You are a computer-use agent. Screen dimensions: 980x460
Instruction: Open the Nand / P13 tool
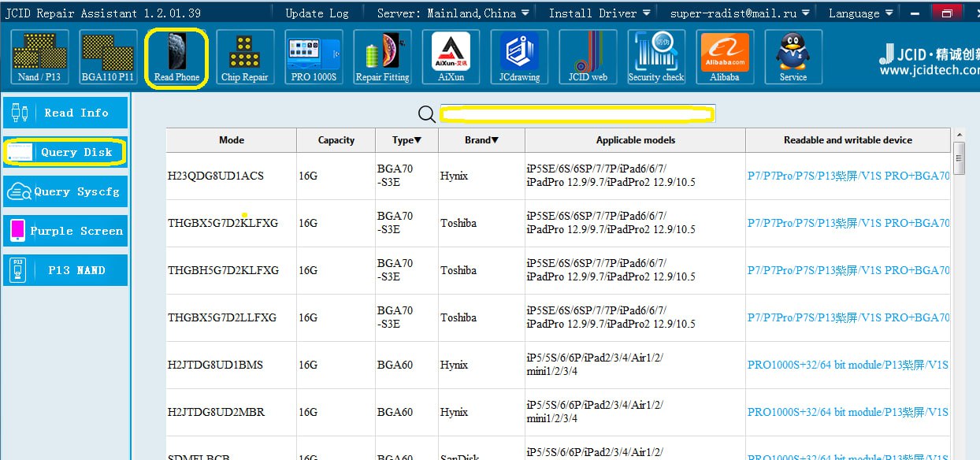point(39,57)
